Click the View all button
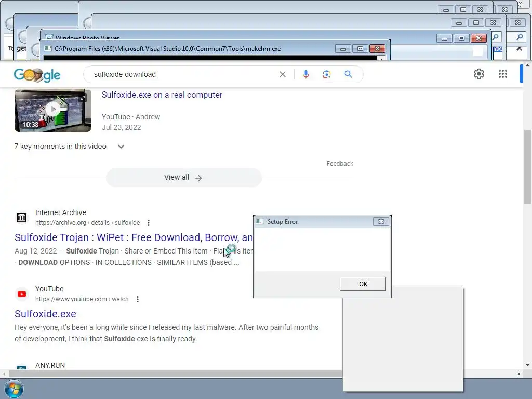 click(x=183, y=178)
